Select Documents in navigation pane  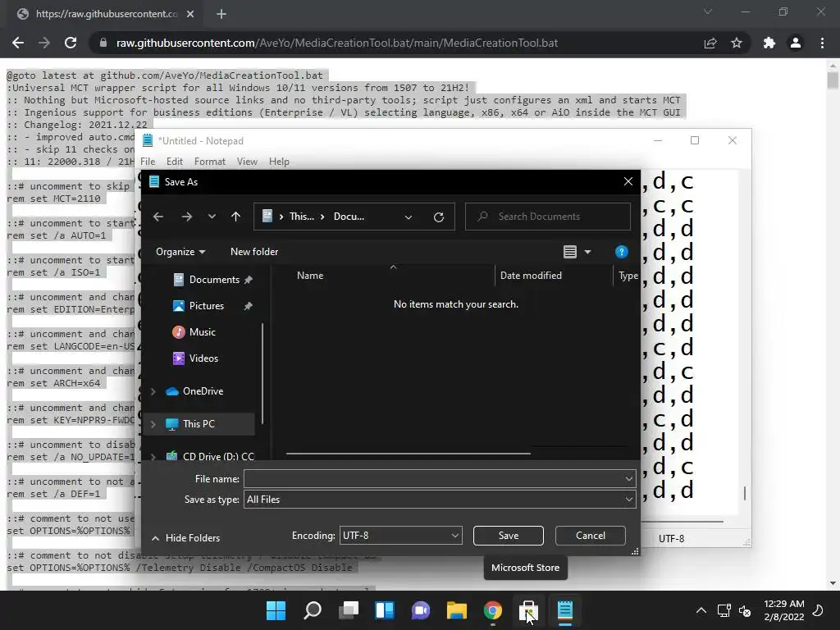click(x=214, y=280)
